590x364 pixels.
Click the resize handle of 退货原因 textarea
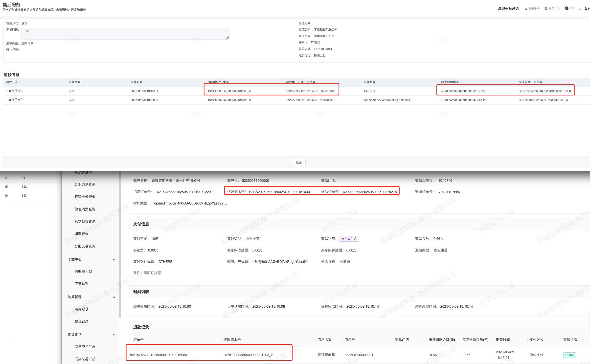tap(227, 38)
